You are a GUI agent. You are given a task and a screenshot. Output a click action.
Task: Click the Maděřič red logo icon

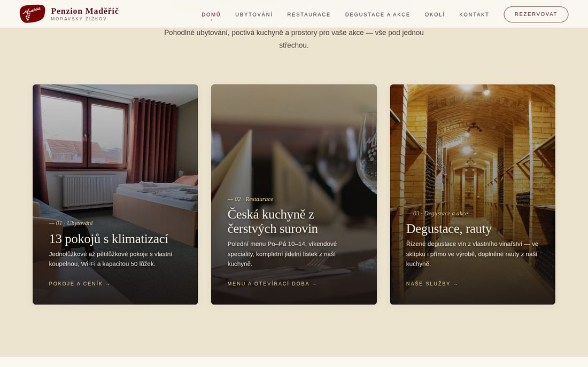(32, 14)
